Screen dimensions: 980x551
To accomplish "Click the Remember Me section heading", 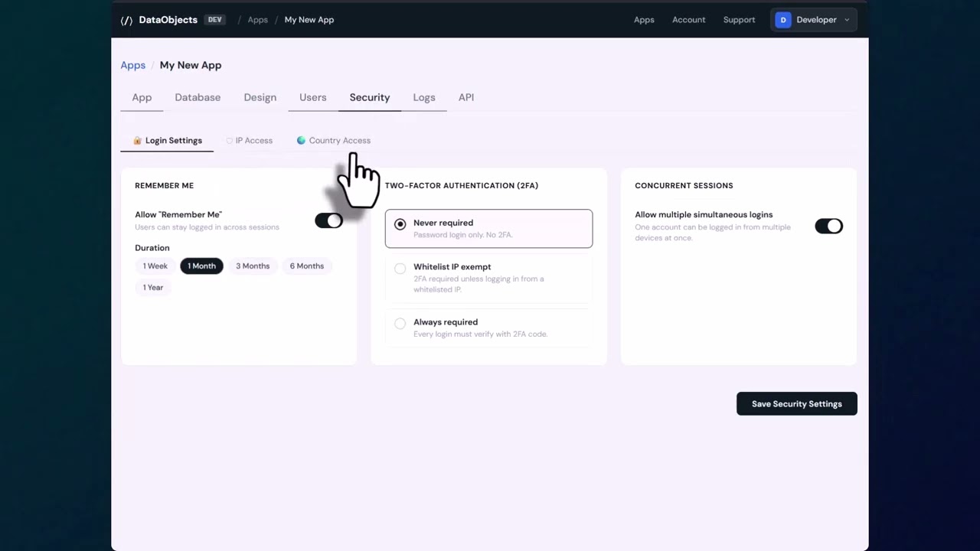I will coord(165,186).
